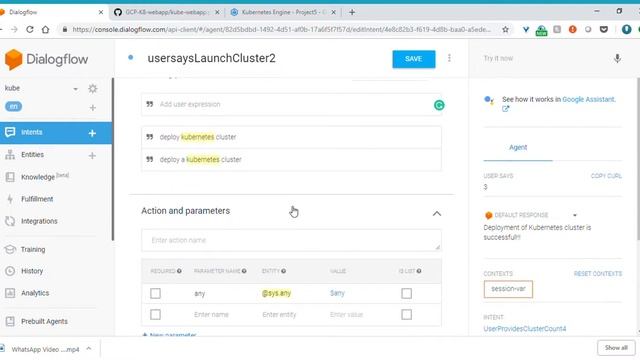Image resolution: width=640 pixels, height=360 pixels.
Task: Click the microphone icon in Try it now
Action: pos(617,58)
